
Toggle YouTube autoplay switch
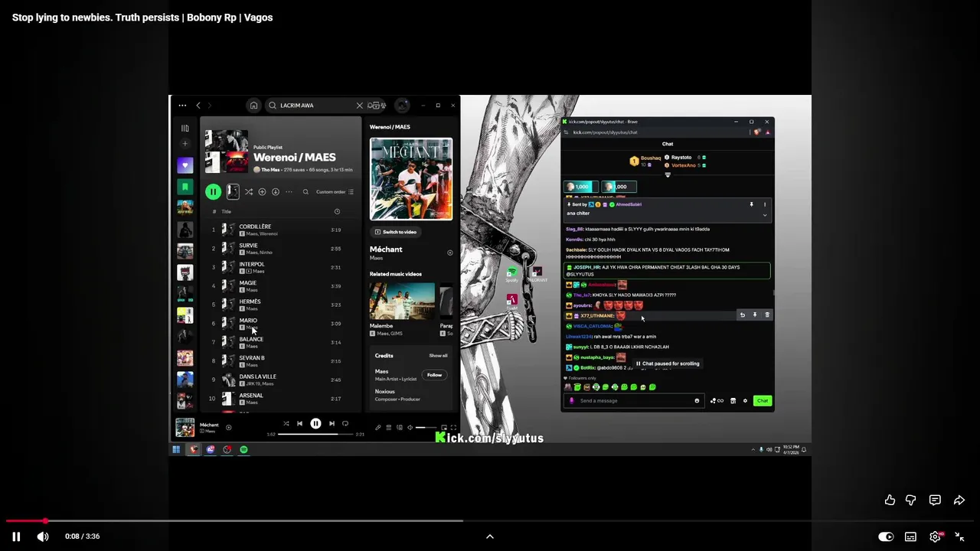point(886,536)
